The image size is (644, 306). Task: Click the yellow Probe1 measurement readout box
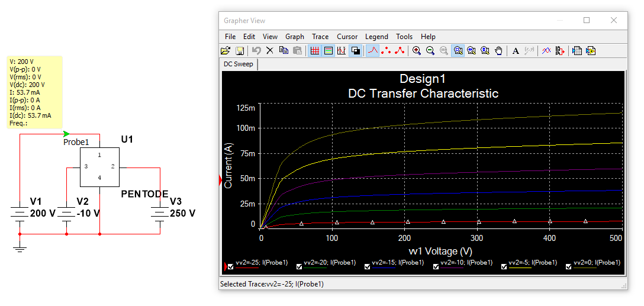34,92
